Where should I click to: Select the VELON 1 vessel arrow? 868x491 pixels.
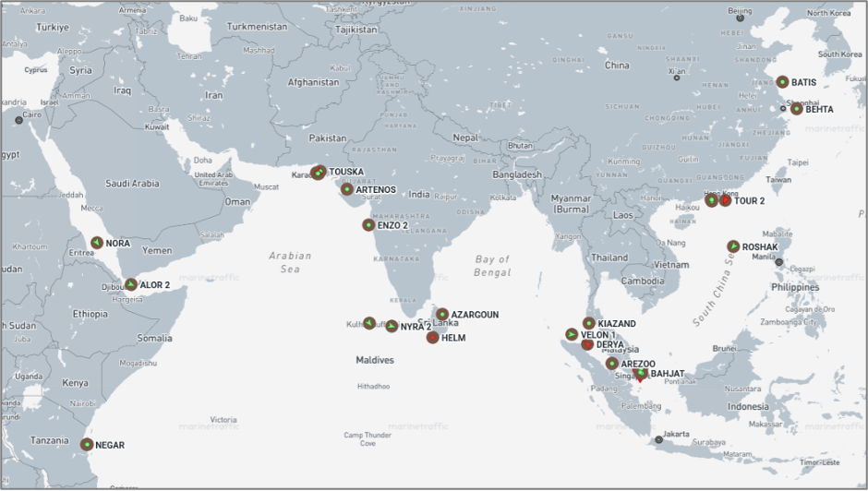(x=572, y=334)
